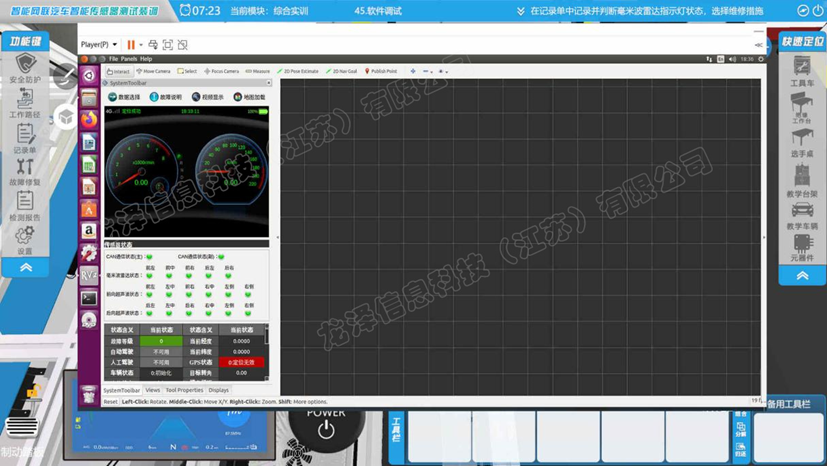This screenshot has width=827, height=466.
Task: Select the Measure tool
Action: coord(258,71)
